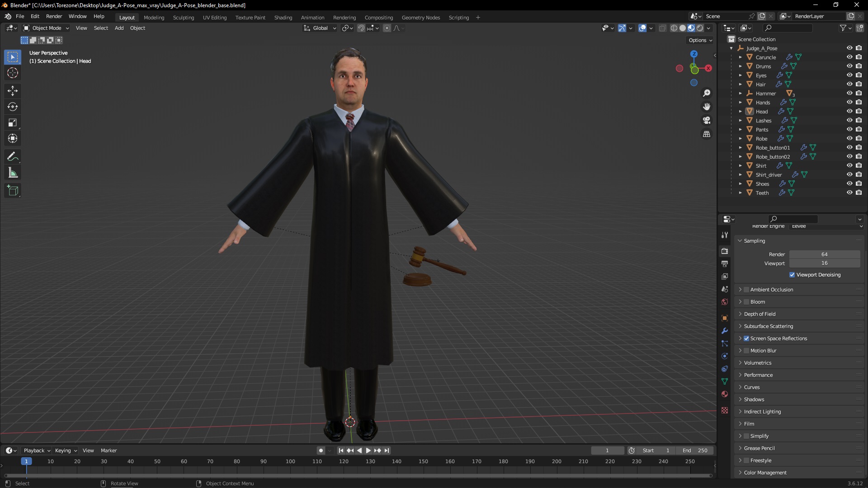Select the Transform tool
This screenshot has width=868, height=488.
pos(13,138)
